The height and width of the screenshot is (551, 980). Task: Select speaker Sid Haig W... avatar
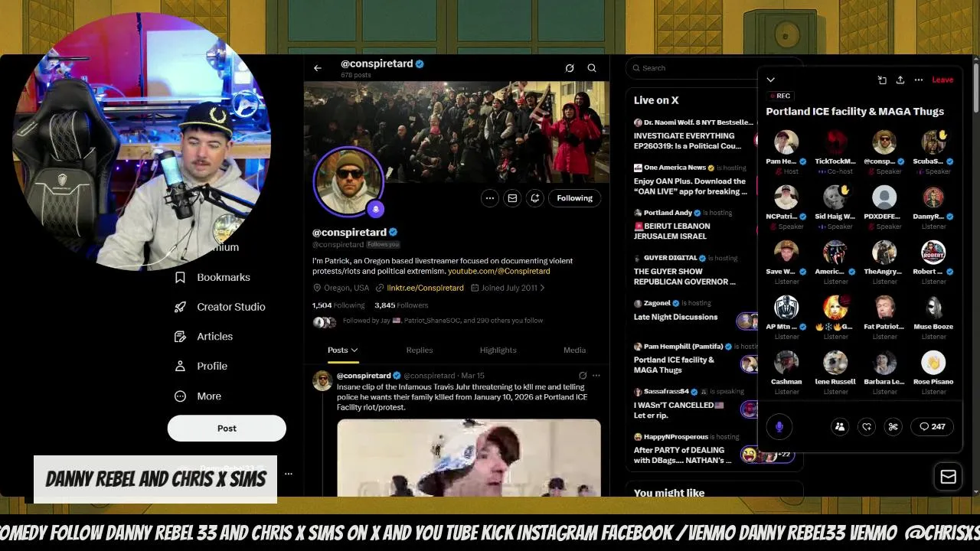(x=835, y=197)
